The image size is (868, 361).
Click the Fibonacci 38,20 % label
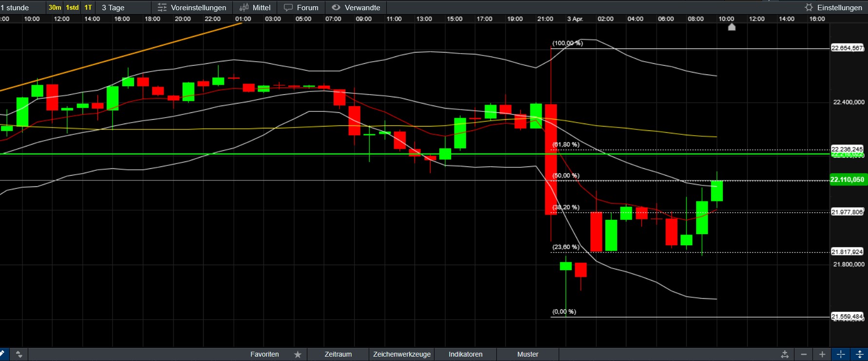point(566,207)
